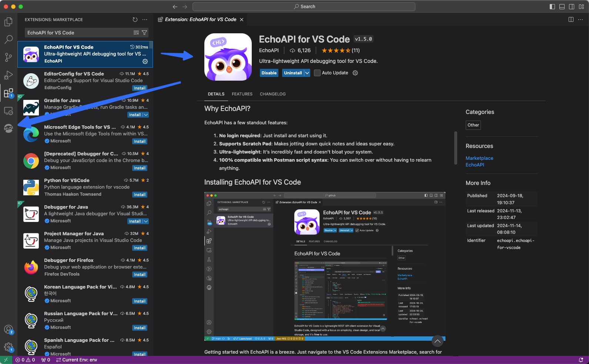Open the Search view in activity bar
The height and width of the screenshot is (364, 589).
tap(9, 39)
